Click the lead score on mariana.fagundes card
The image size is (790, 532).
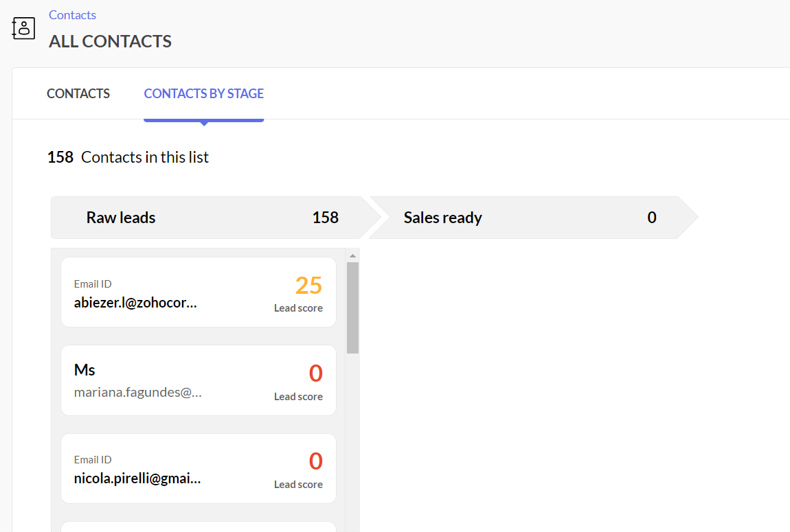pos(315,373)
